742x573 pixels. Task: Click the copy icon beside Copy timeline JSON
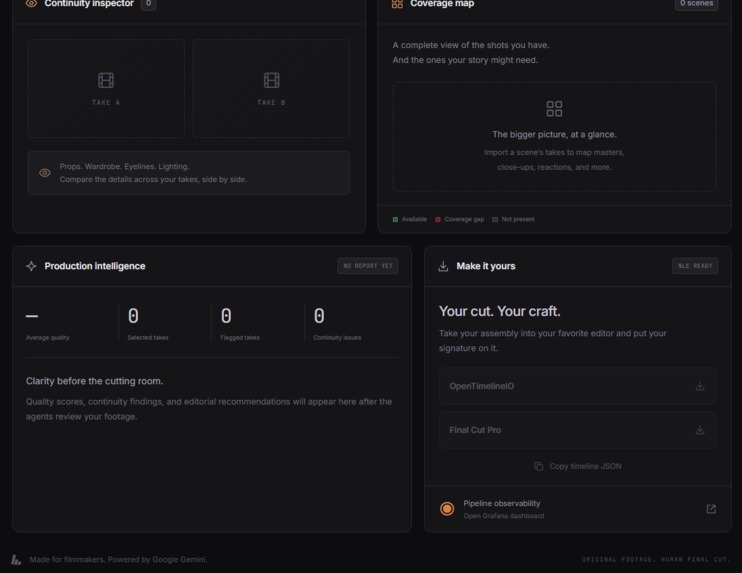point(539,467)
